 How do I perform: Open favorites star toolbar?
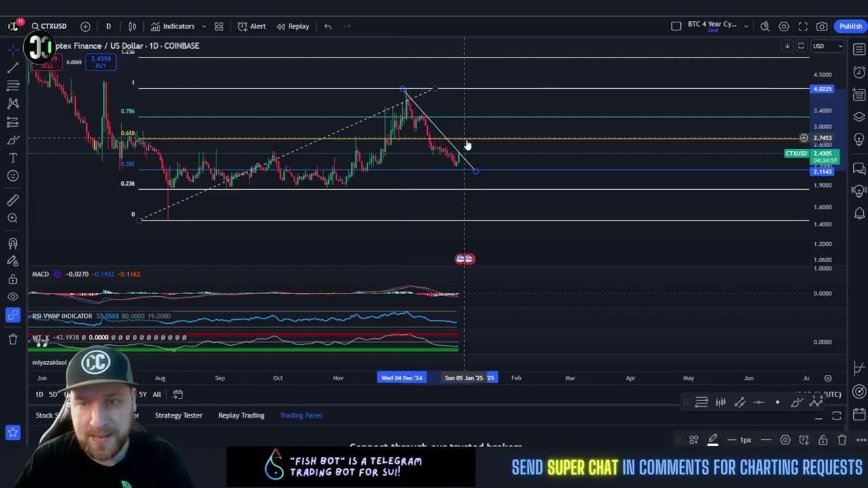click(13, 432)
